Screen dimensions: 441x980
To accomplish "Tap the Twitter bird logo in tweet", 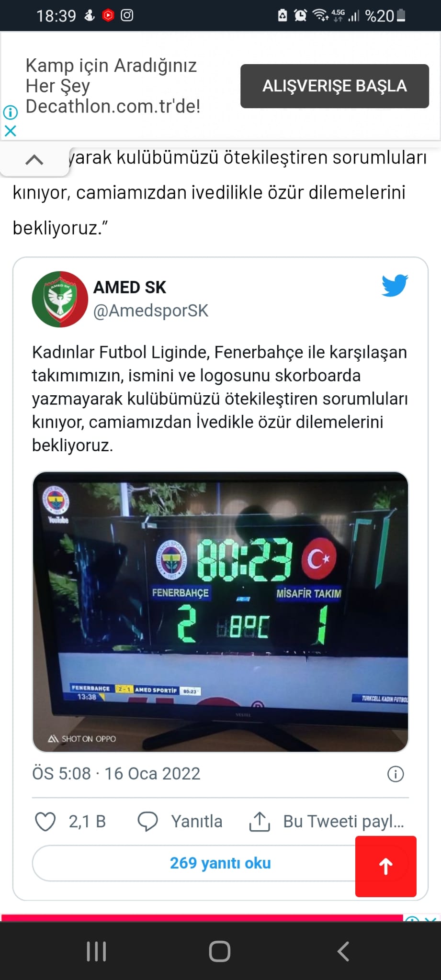I will point(395,286).
